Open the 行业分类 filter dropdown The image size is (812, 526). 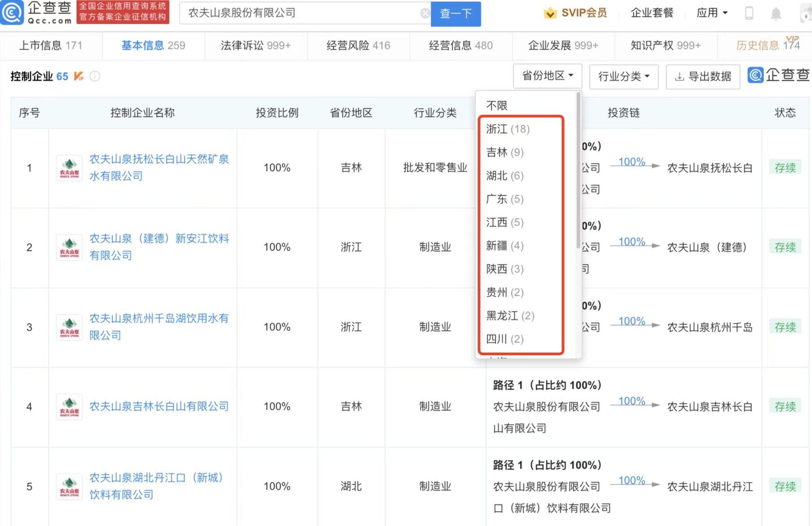click(624, 77)
